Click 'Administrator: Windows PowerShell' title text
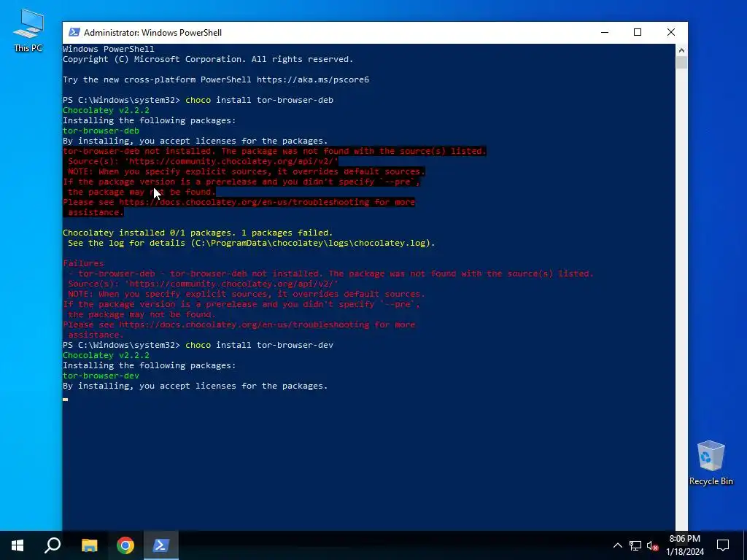The image size is (747, 560). (152, 33)
